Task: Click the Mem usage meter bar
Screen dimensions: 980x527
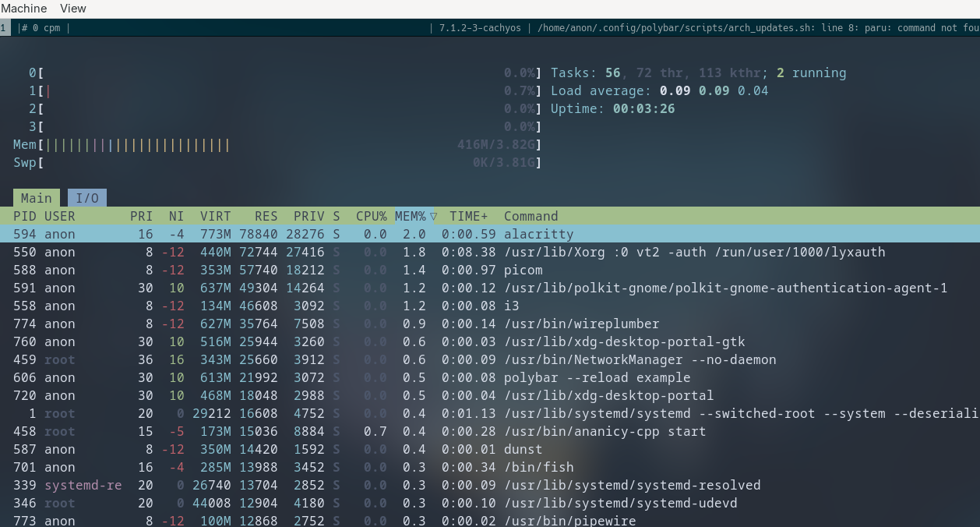Action: pos(277,144)
